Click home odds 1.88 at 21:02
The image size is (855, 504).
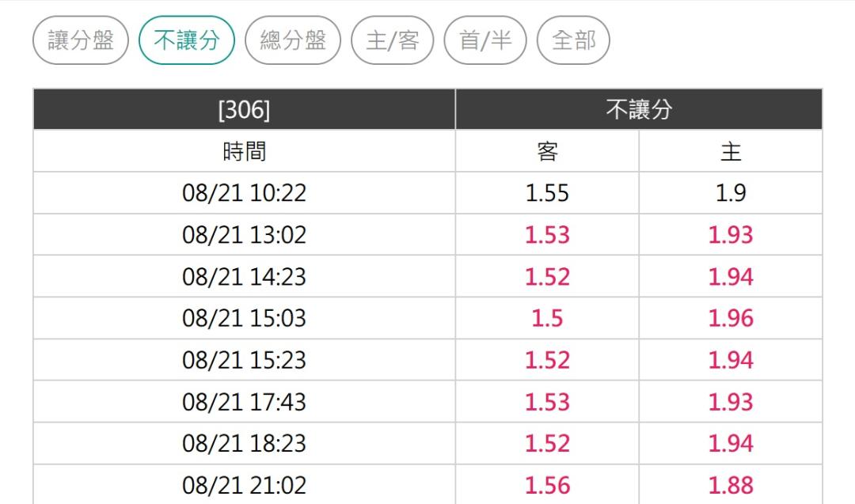731,485
